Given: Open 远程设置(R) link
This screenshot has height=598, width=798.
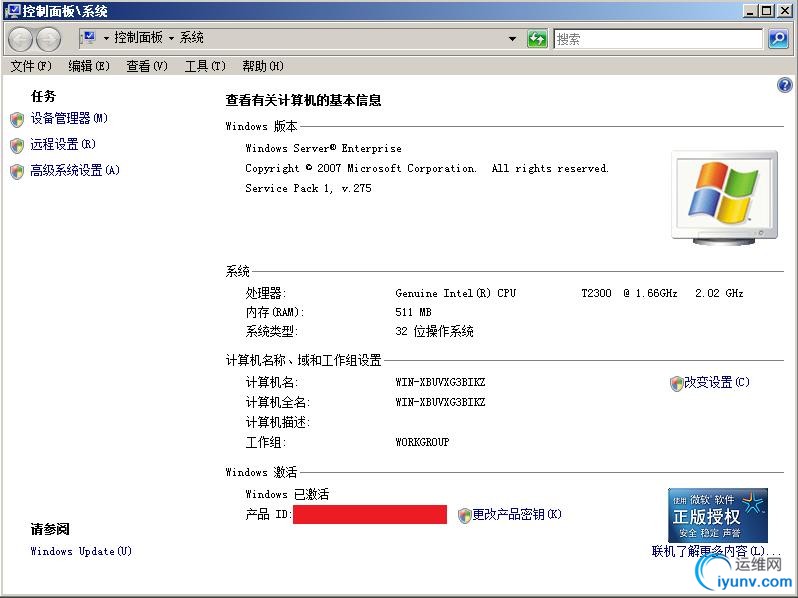Looking at the screenshot, I should point(63,145).
